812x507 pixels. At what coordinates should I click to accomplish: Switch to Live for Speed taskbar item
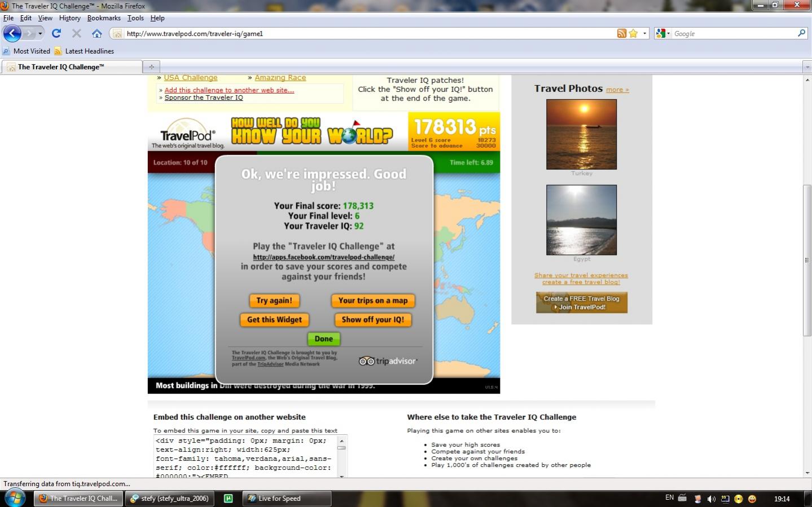287,499
